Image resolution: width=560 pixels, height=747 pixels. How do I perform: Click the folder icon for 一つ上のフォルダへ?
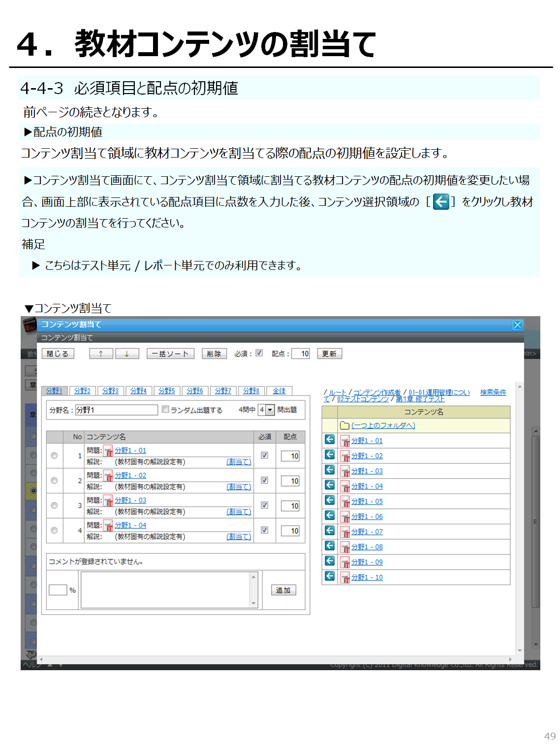(x=344, y=425)
